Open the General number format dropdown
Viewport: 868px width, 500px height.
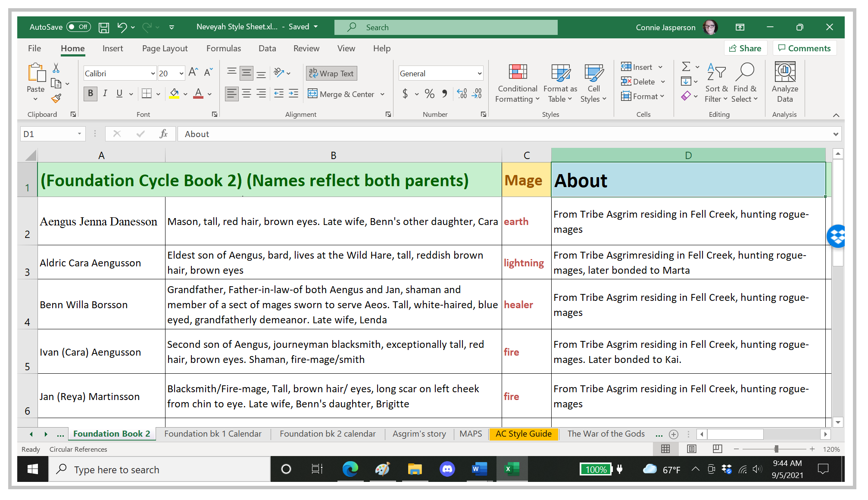[x=479, y=74]
